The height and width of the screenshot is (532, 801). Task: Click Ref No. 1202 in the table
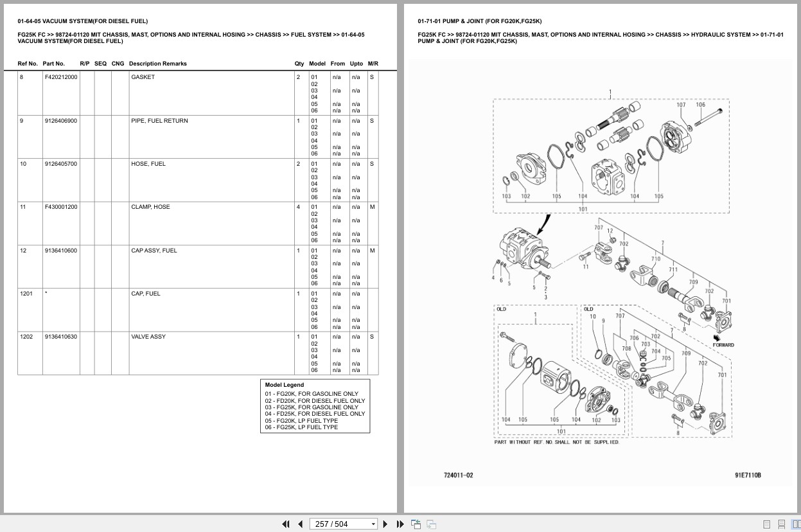[26, 337]
